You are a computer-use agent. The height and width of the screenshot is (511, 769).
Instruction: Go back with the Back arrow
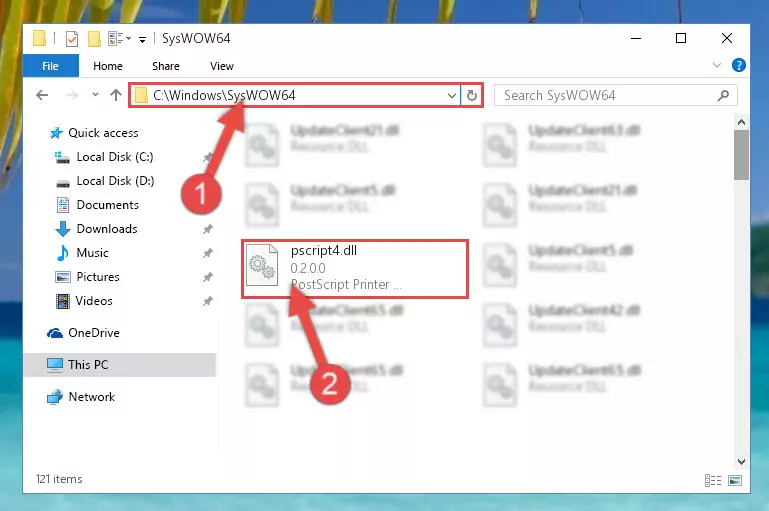pos(42,95)
